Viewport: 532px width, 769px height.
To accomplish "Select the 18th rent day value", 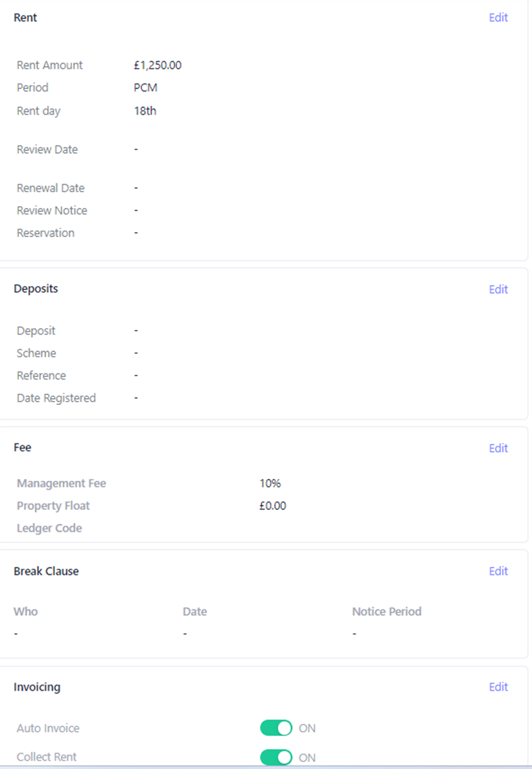I will 145,111.
